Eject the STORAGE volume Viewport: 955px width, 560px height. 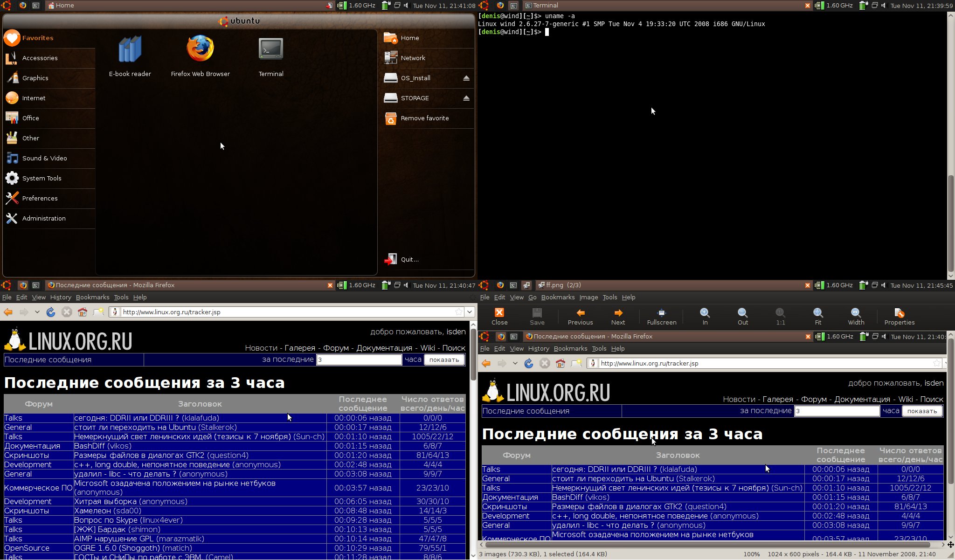pos(466,98)
